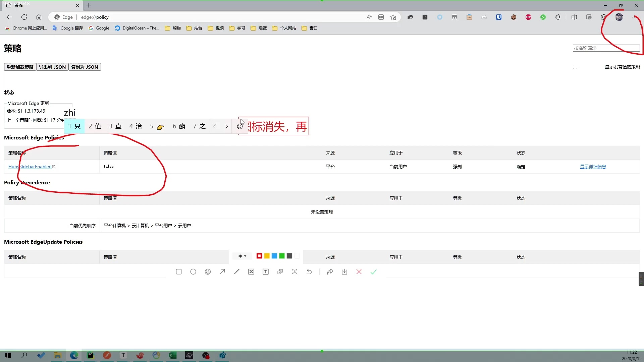Pick the dark gray color swatch
The height and width of the screenshot is (362, 644).
(x=289, y=256)
